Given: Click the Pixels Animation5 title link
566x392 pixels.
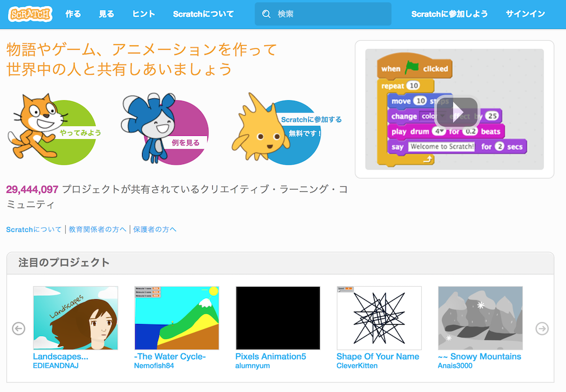Looking at the screenshot, I should tap(271, 356).
